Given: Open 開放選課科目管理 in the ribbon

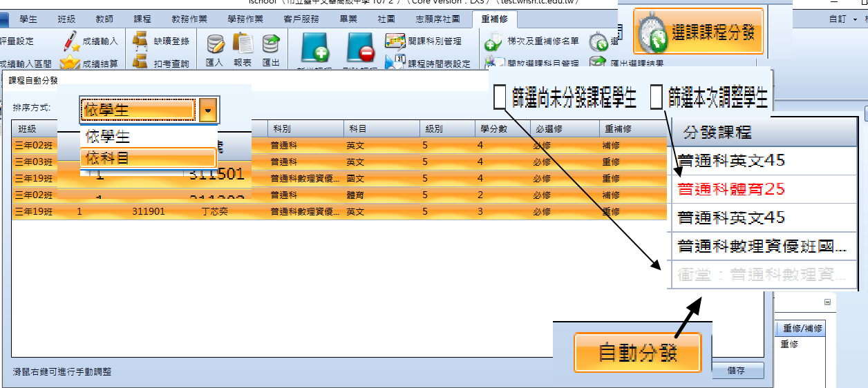Looking at the screenshot, I should tap(532, 64).
